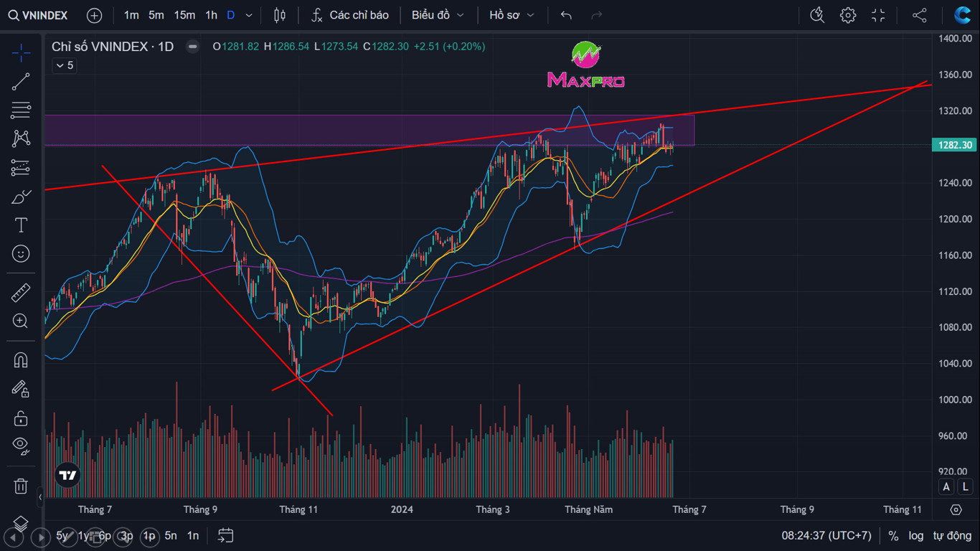The width and height of the screenshot is (980, 551).
Task: Select the text annotation tool
Action: click(21, 225)
